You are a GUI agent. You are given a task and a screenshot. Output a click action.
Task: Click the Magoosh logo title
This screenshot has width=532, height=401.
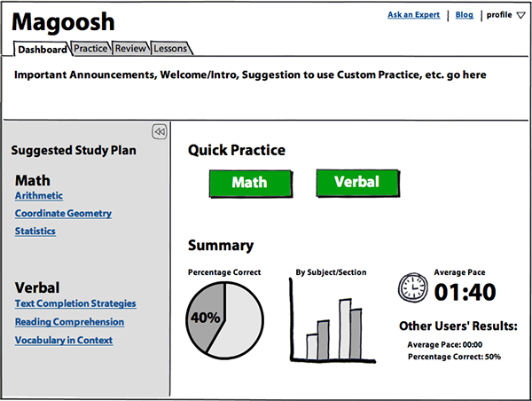point(63,21)
